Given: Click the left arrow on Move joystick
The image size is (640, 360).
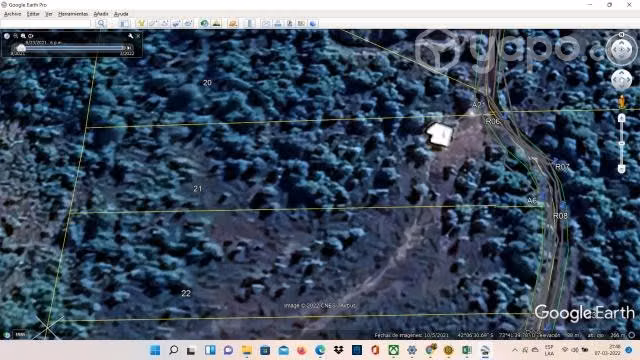Looking at the screenshot, I should tap(615, 80).
